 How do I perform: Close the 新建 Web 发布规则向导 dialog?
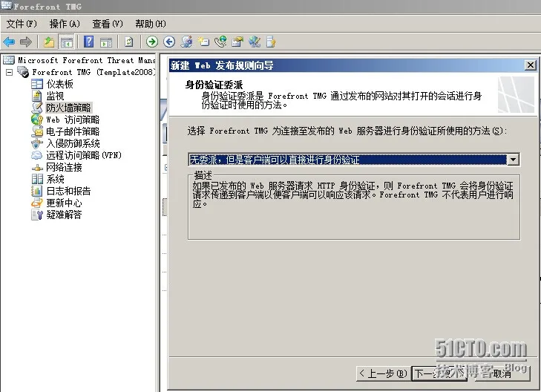530,65
